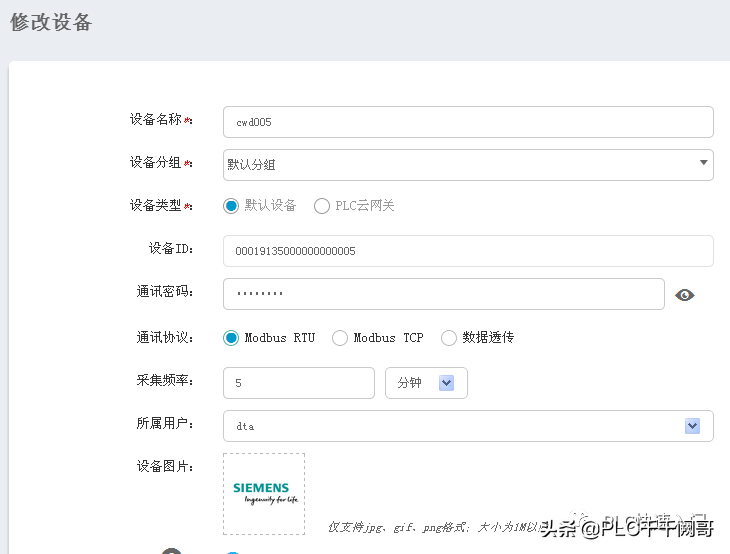Choose the Modbus RTU protocol option
The width and height of the screenshot is (730, 554).
pyautogui.click(x=231, y=338)
